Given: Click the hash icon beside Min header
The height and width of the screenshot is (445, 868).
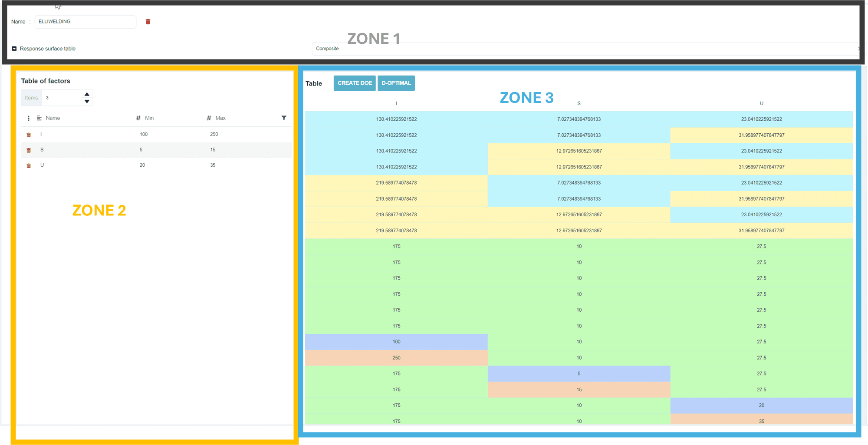Looking at the screenshot, I should (x=138, y=118).
